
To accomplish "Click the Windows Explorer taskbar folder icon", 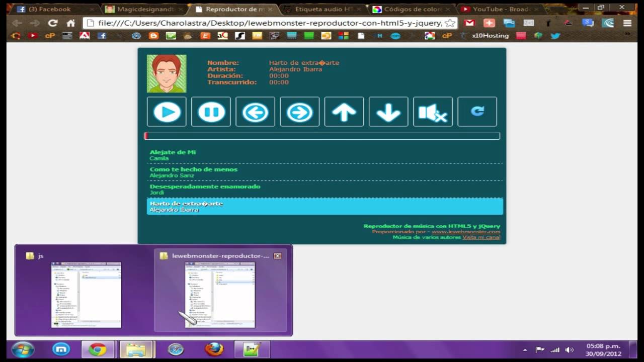I will (136, 349).
